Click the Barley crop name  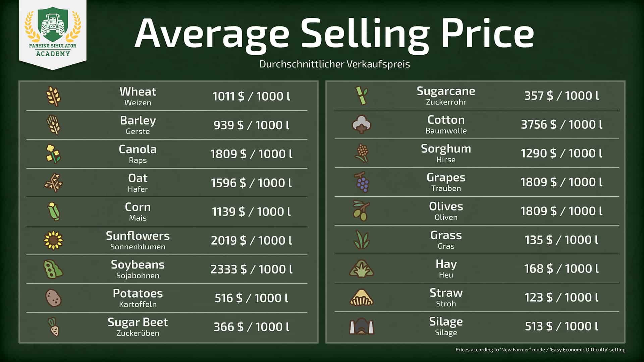(x=138, y=120)
